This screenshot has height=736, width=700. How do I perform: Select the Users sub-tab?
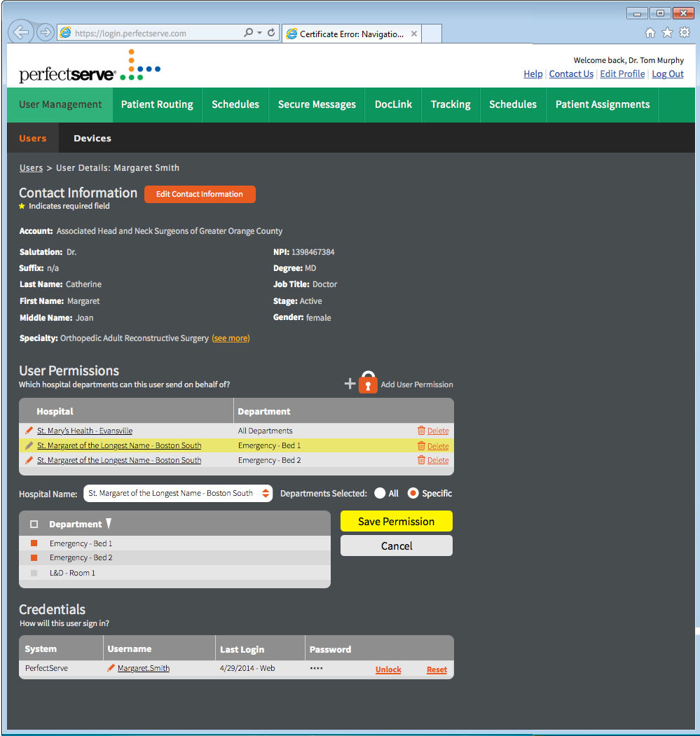pos(33,139)
